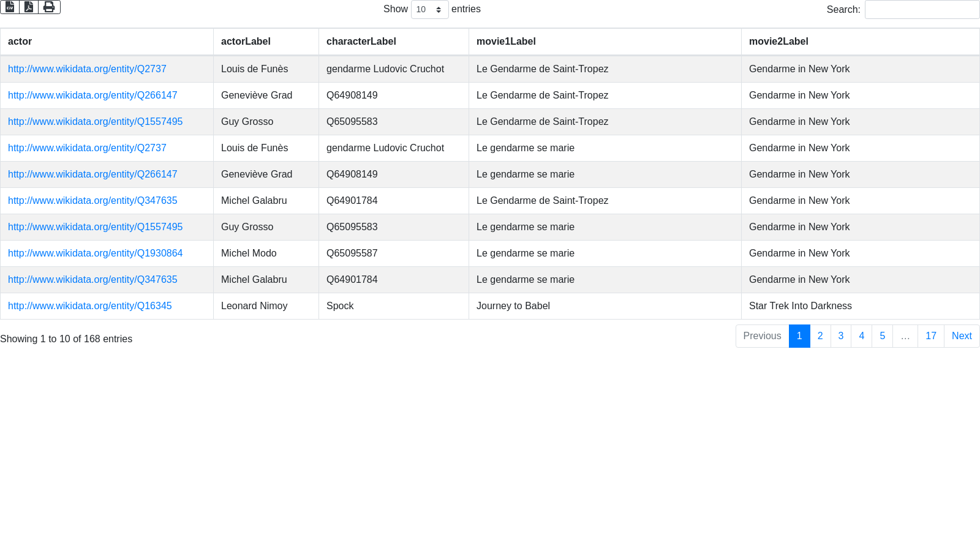Open the Q1930864 Wikidata entity link
The width and height of the screenshot is (980, 551).
[x=95, y=253]
